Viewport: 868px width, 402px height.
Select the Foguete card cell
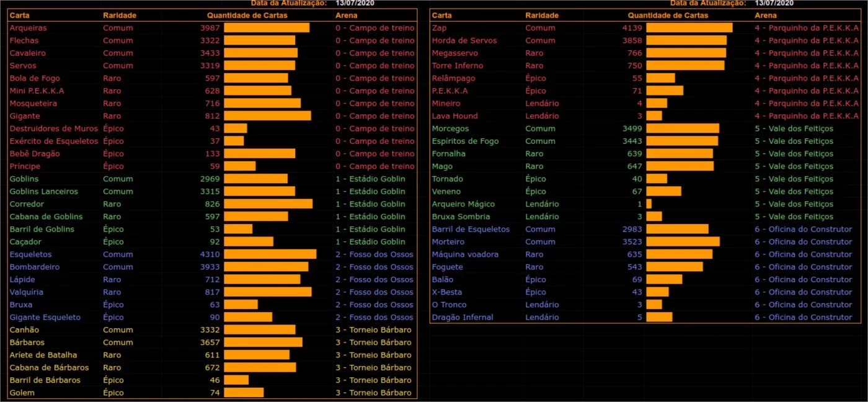[446, 267]
